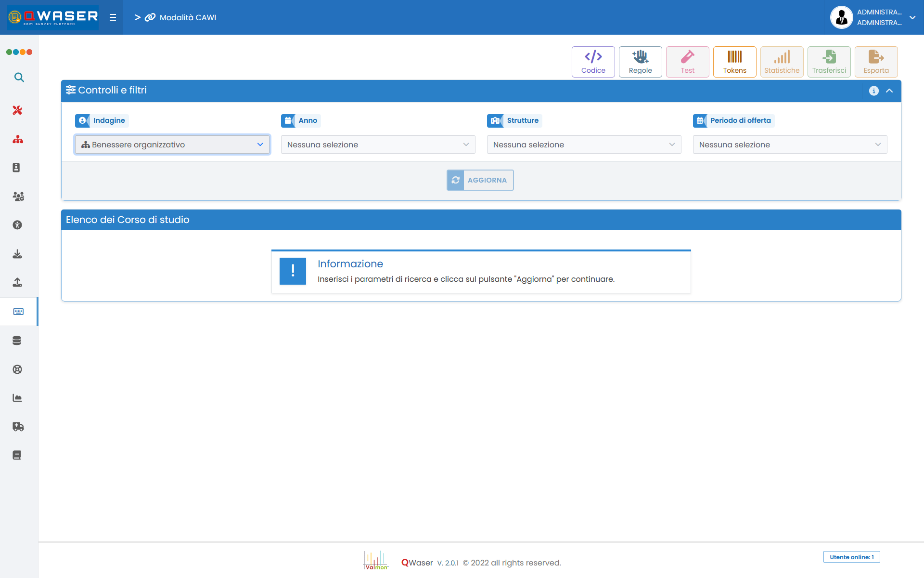Open the Indagine dropdown Benessere organizzativo
The height and width of the screenshot is (578, 924).
(172, 144)
